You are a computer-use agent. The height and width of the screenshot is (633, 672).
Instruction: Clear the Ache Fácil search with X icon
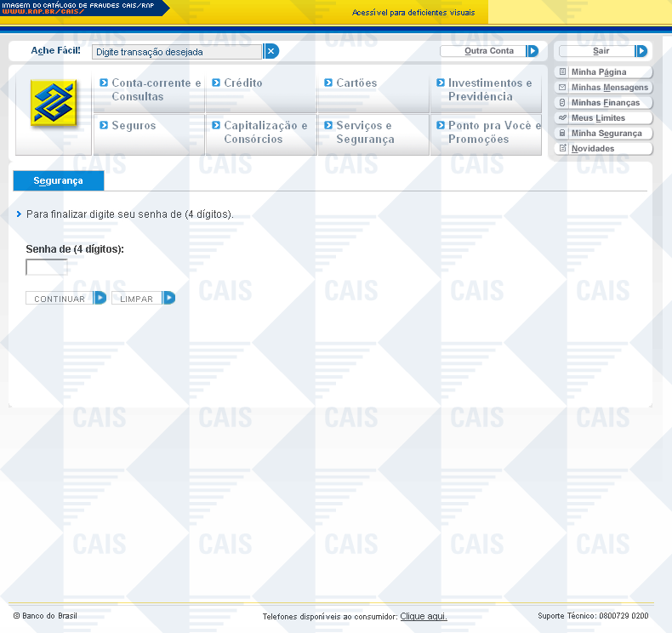(271, 52)
